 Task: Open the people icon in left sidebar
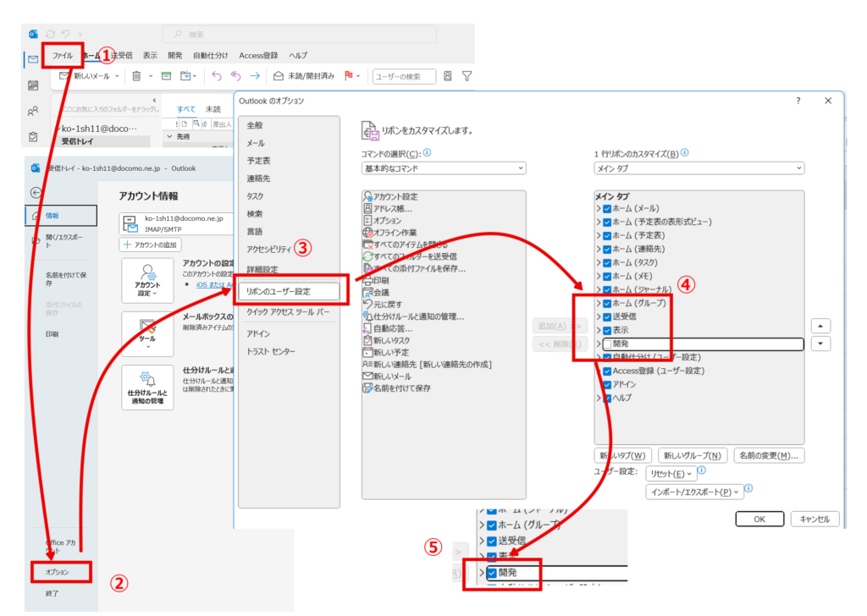click(x=33, y=111)
